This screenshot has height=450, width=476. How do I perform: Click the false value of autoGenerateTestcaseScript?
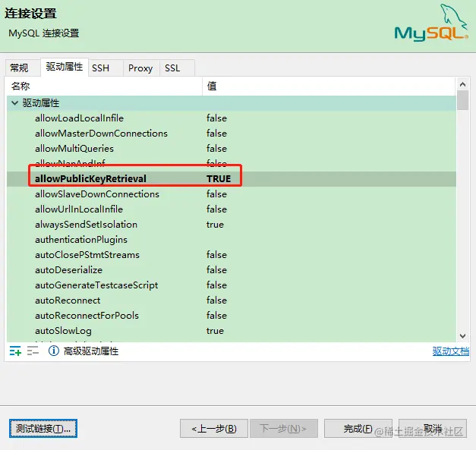tap(216, 285)
